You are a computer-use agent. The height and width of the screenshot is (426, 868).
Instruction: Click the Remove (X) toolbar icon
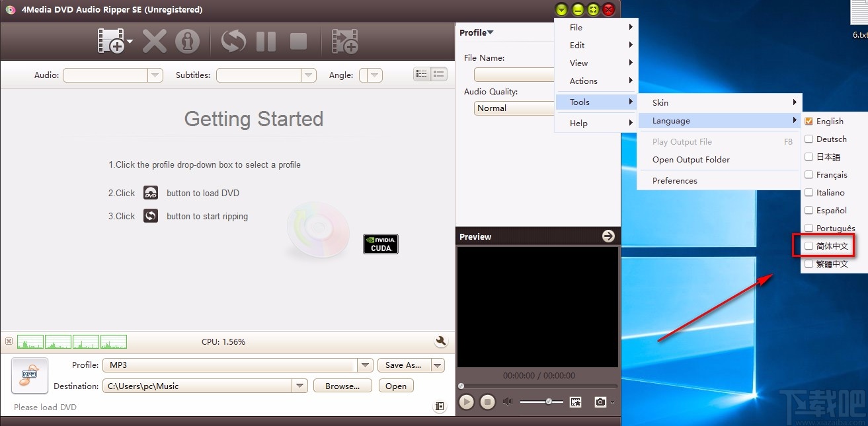tap(155, 41)
